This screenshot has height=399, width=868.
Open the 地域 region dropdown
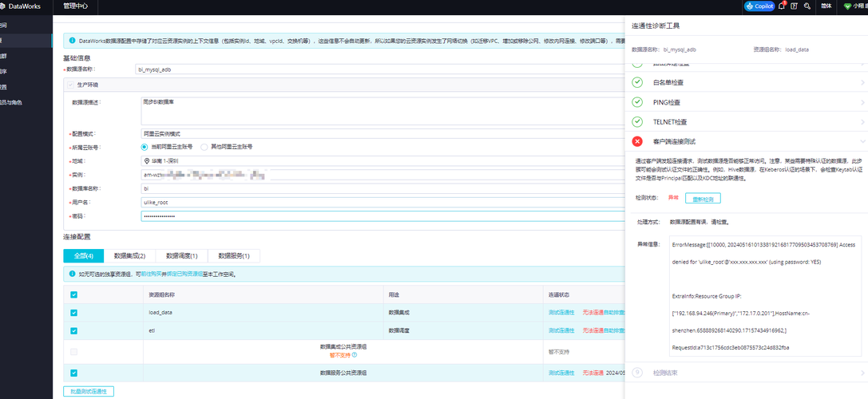coord(382,161)
